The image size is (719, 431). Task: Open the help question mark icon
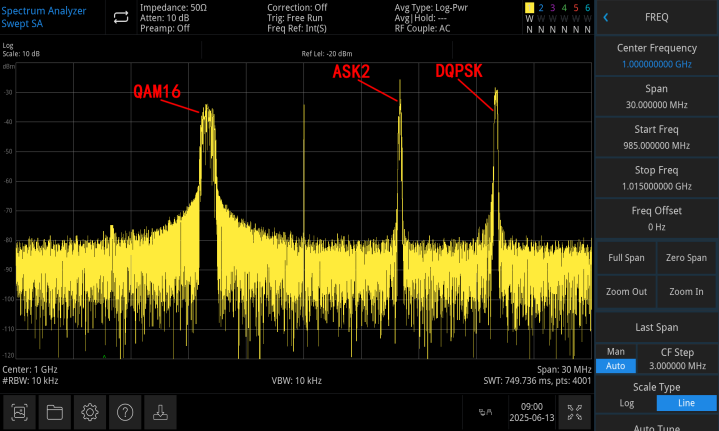pos(125,412)
